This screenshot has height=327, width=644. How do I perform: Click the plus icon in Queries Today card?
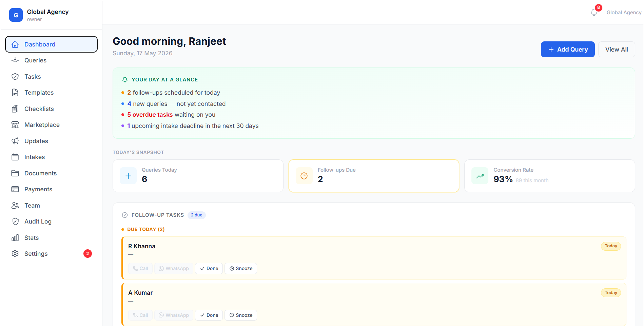tap(128, 176)
